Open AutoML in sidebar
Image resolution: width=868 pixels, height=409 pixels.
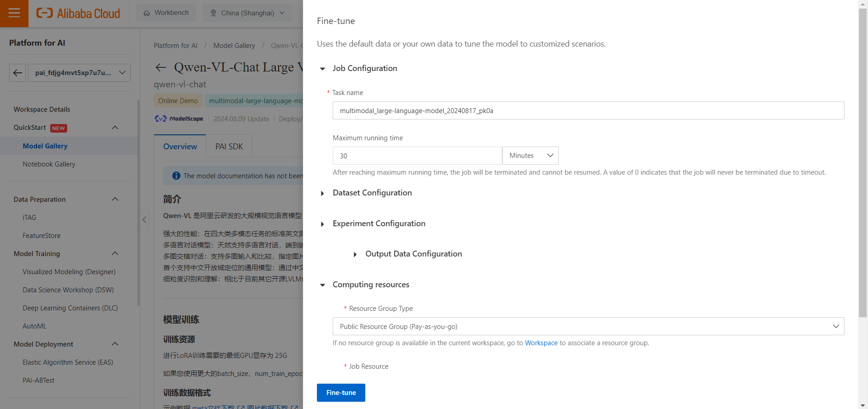coord(34,326)
